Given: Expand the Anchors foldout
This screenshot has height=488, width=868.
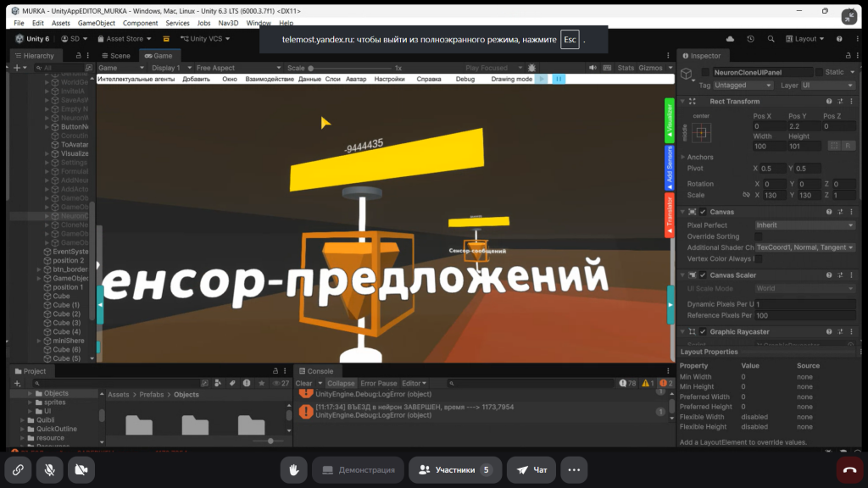Looking at the screenshot, I should tap(682, 157).
